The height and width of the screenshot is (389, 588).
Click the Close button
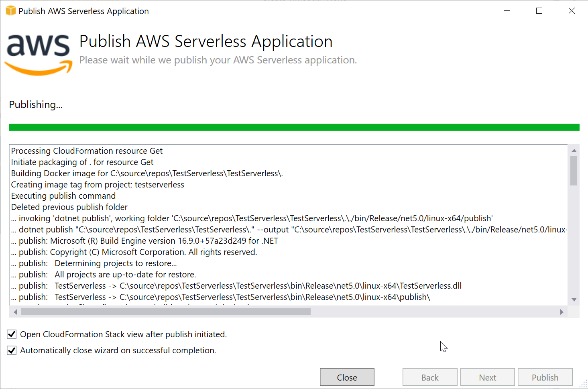[347, 377]
